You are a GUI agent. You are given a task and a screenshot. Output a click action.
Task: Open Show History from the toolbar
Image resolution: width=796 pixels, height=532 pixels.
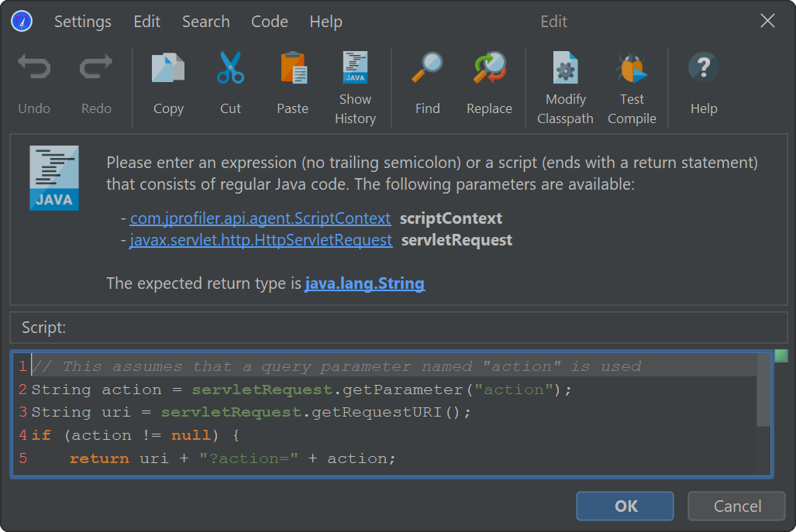click(355, 69)
